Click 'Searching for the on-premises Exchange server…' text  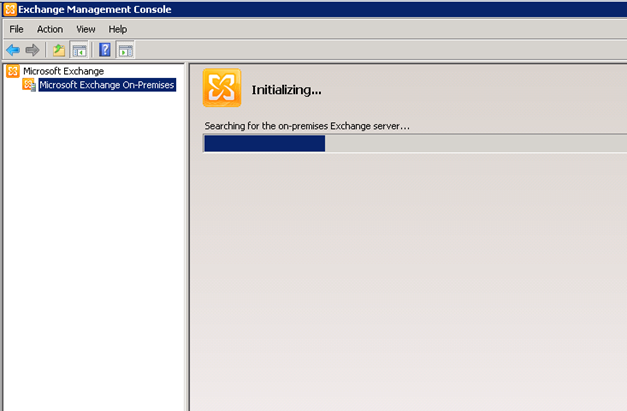[x=307, y=126]
